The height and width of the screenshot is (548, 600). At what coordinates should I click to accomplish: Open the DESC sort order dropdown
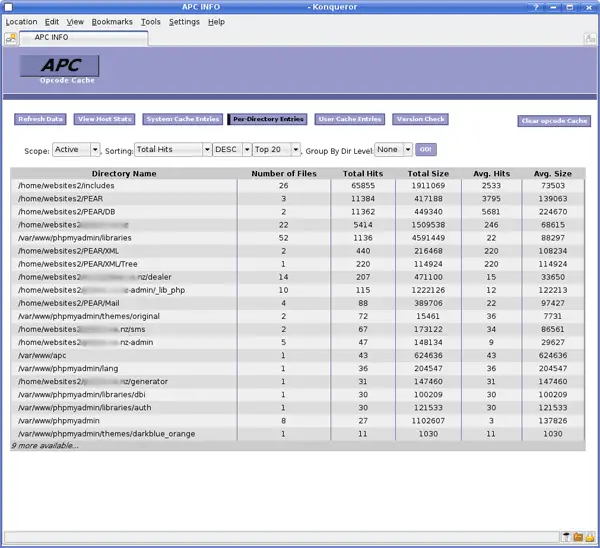pos(232,149)
